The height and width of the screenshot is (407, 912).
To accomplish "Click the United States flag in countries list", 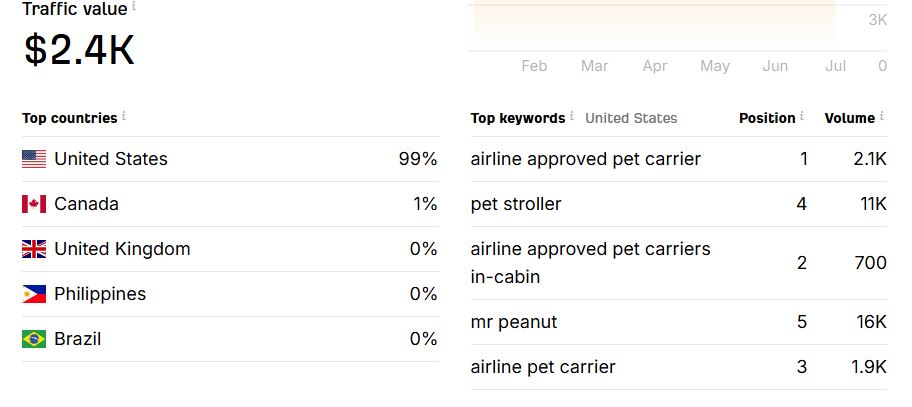I will coord(34,159).
